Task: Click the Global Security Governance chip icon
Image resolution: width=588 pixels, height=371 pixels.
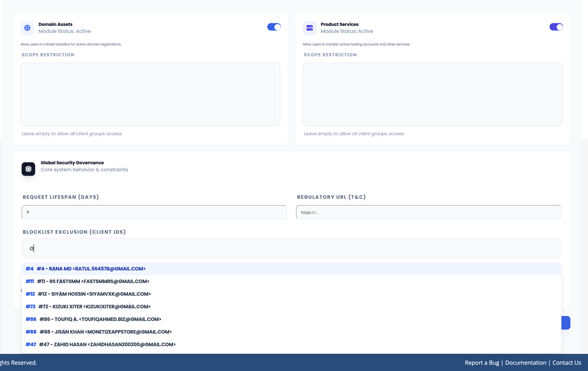Action: point(28,169)
